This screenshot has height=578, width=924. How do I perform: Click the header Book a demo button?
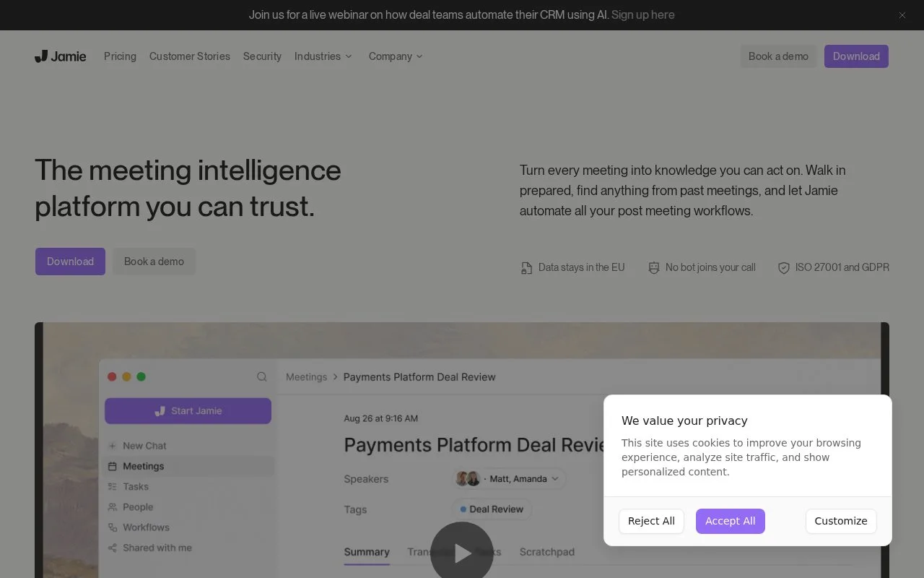(x=778, y=56)
